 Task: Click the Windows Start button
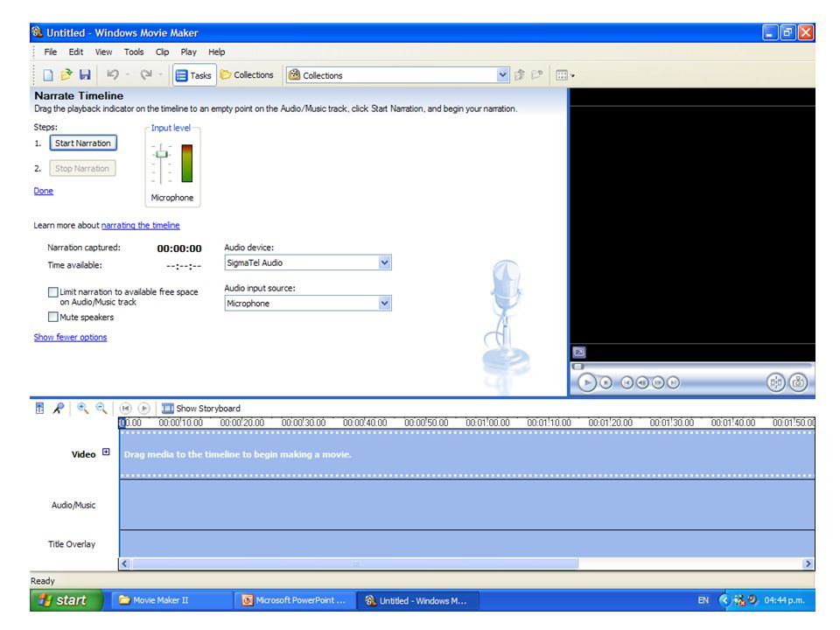(66, 600)
